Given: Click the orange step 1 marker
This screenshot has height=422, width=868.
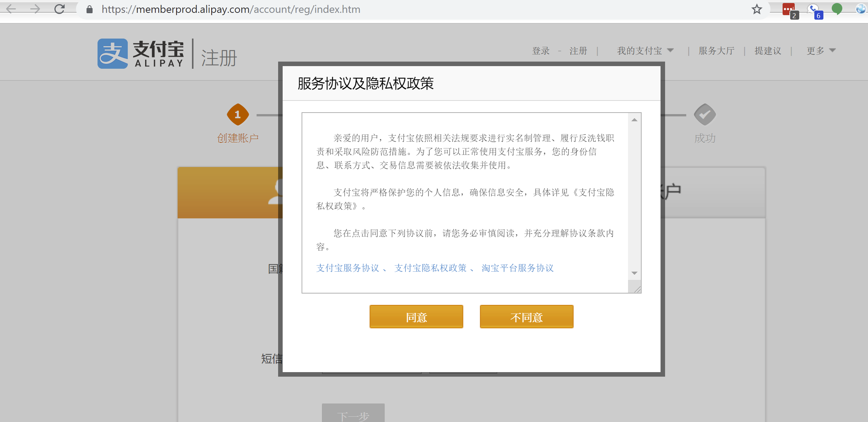Looking at the screenshot, I should (238, 114).
